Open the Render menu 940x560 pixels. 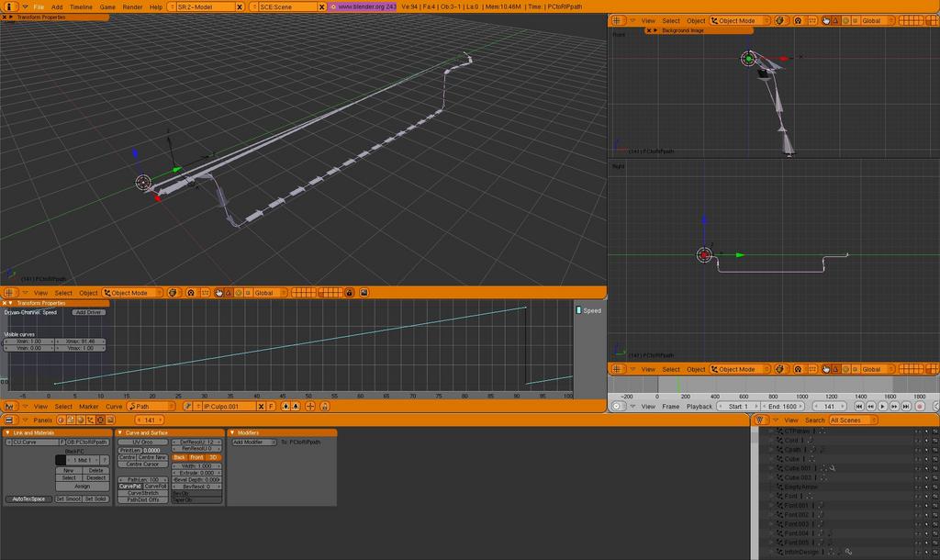pos(132,6)
